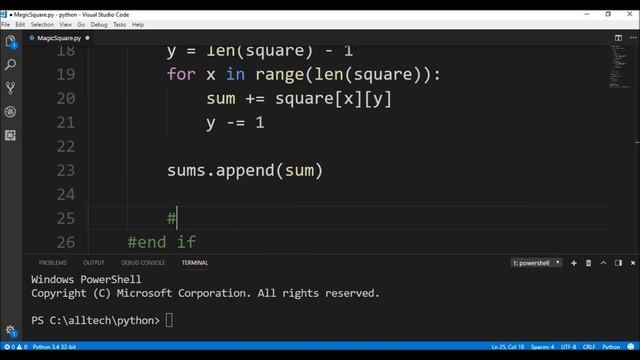Change indentation via Spaces: 4

pos(542,347)
